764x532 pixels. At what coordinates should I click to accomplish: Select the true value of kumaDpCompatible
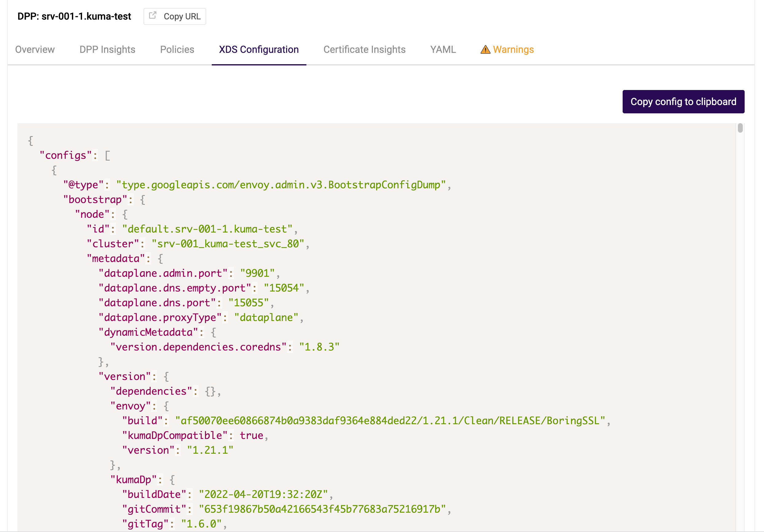pos(252,436)
